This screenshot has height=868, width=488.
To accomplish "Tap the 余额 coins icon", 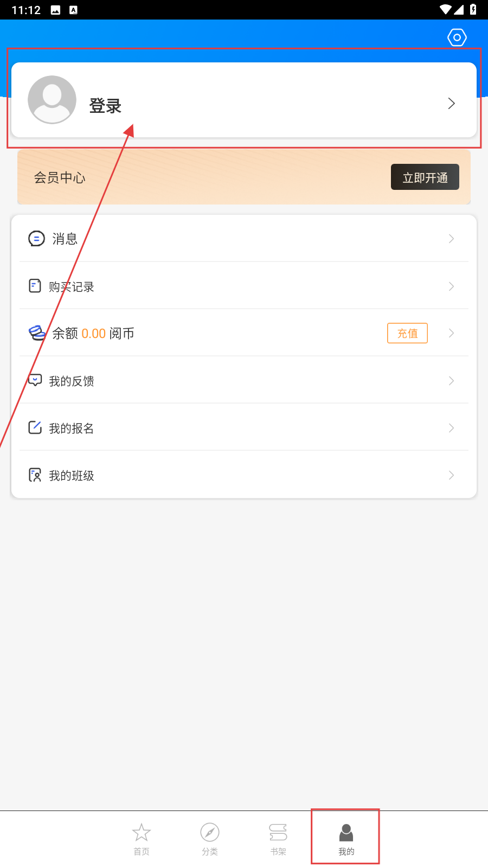I will tap(37, 333).
